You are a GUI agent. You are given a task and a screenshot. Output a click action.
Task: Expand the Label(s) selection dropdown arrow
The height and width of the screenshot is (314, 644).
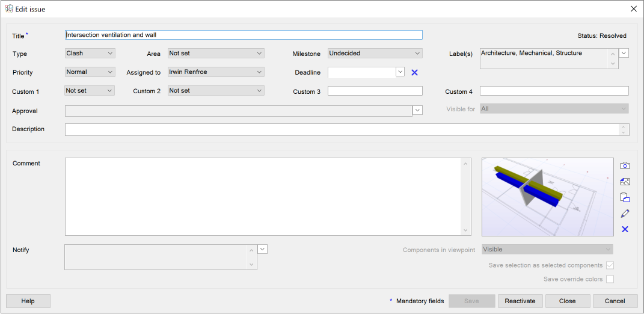click(624, 53)
